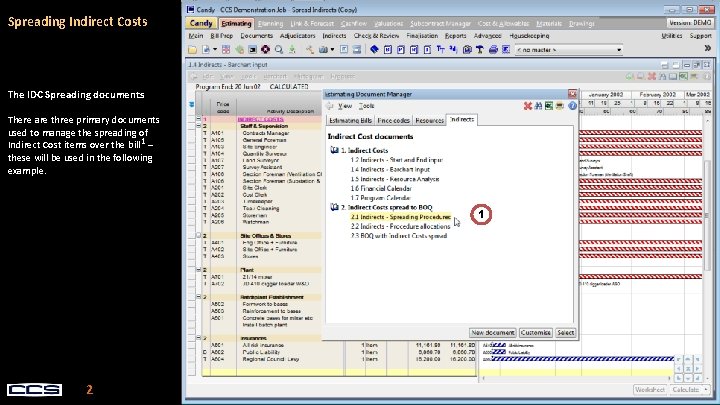This screenshot has width=720, height=405.
Task: Open the Indirects menu
Action: [334, 36]
